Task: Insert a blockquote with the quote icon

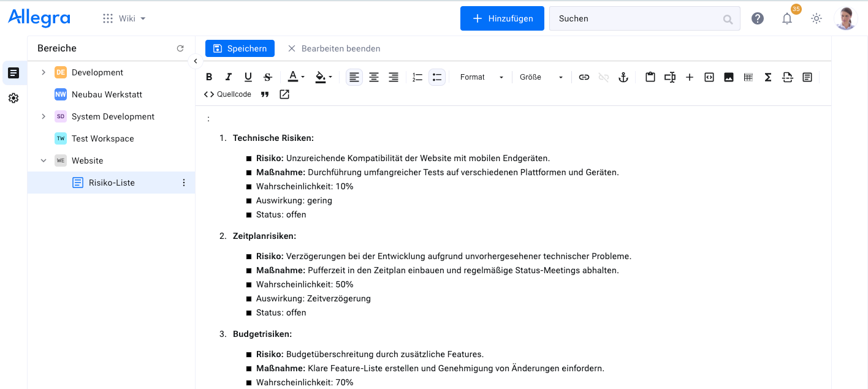Action: (x=265, y=94)
